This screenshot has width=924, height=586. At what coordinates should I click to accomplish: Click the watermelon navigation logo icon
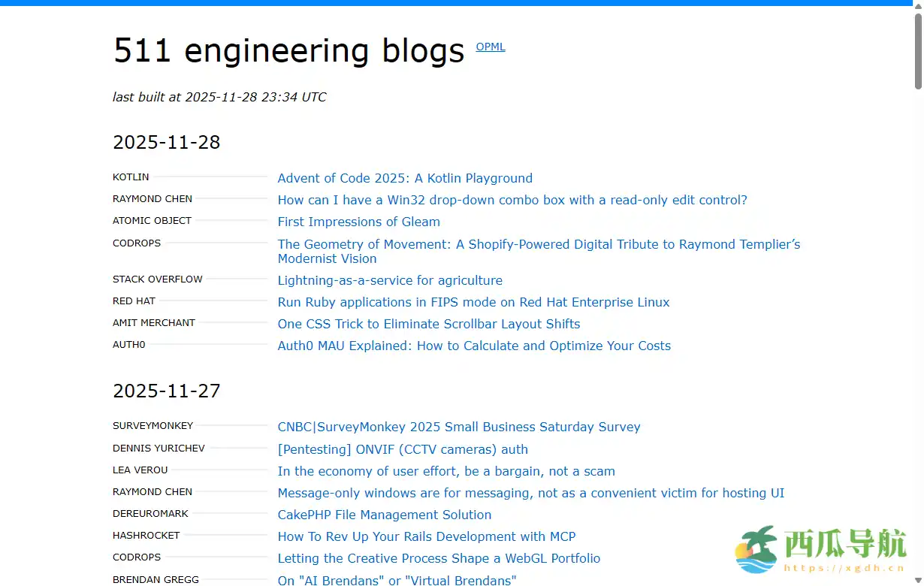tap(756, 549)
